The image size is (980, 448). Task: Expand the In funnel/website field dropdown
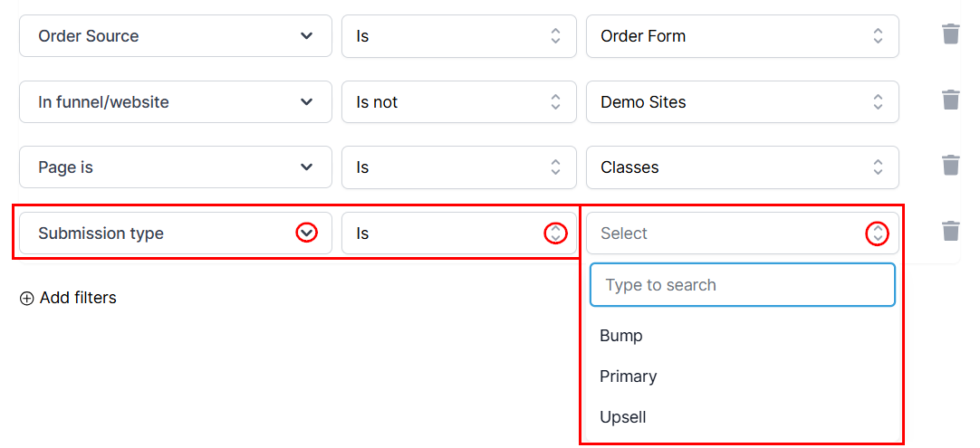click(x=175, y=102)
